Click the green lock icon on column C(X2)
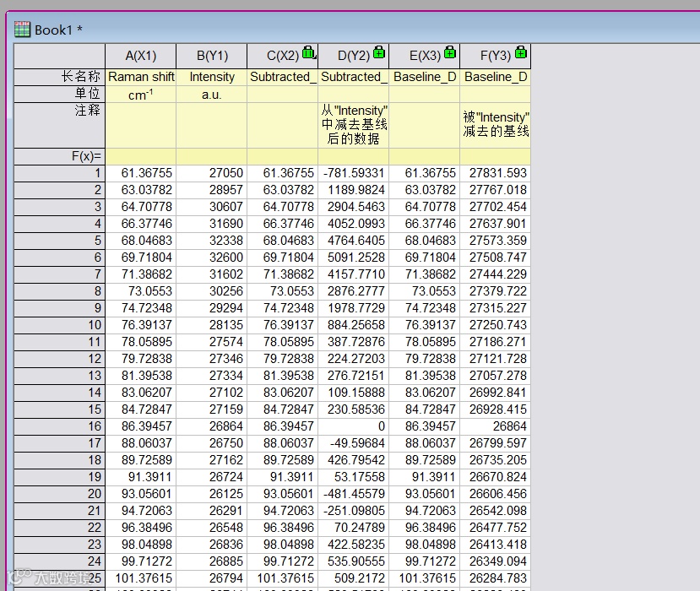The height and width of the screenshot is (591, 700). coord(308,52)
